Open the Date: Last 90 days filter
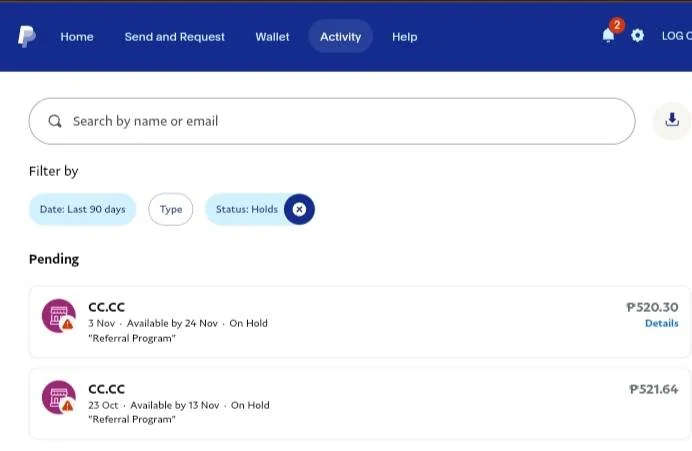The width and height of the screenshot is (692, 451). tap(83, 209)
